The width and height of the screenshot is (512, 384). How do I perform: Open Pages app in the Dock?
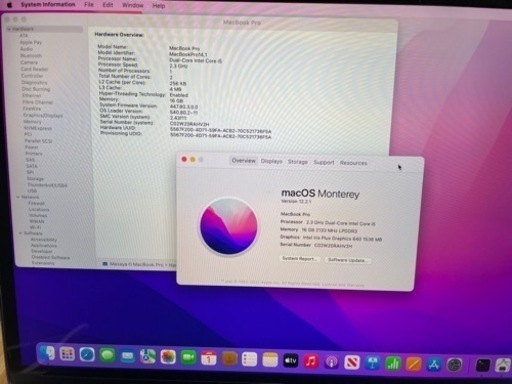[413, 364]
